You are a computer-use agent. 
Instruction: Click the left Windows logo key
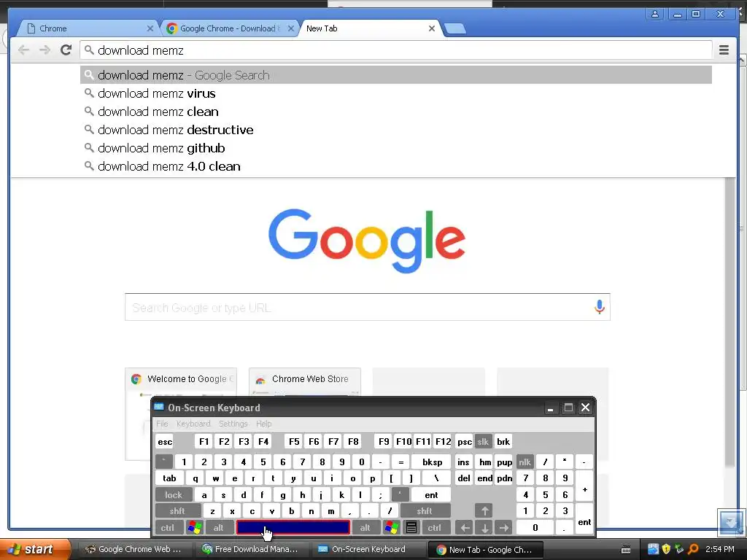coord(195,528)
